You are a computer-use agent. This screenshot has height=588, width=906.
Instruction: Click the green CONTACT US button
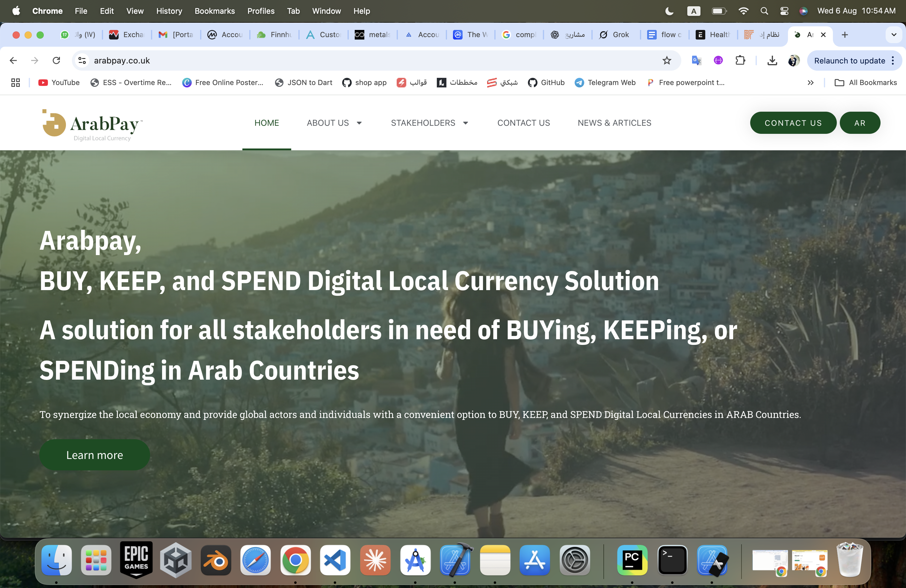[793, 123]
